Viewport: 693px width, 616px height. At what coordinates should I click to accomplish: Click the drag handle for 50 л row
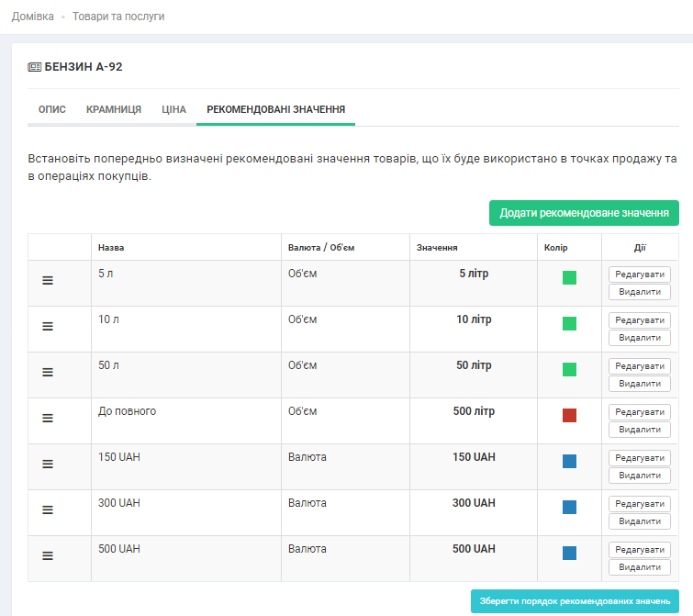click(48, 372)
